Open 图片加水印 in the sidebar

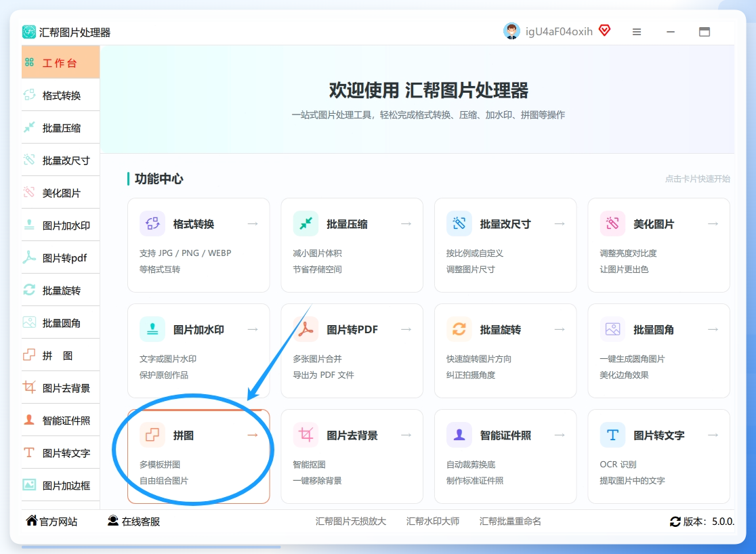point(60,225)
